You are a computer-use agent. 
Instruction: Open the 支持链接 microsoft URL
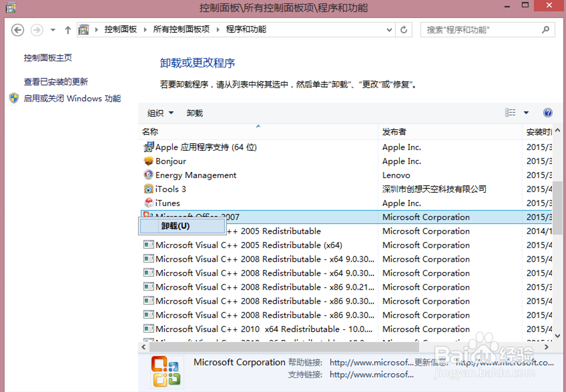point(371,375)
